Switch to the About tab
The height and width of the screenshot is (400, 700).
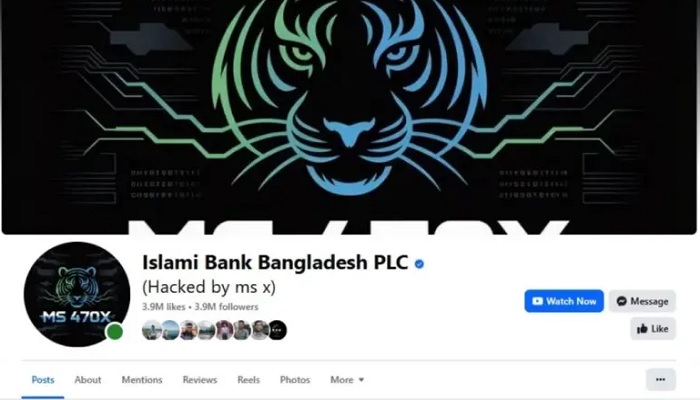pyautogui.click(x=88, y=380)
